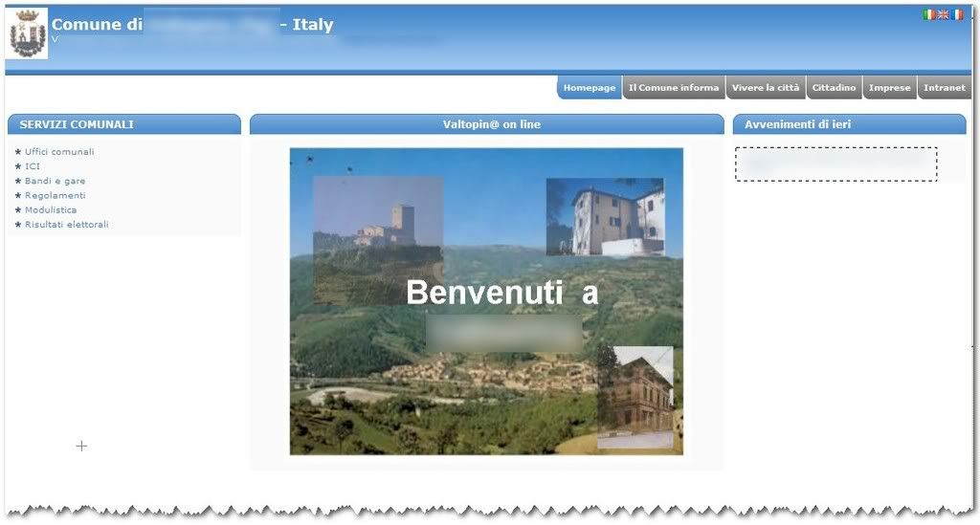View the Regolamenti link
This screenshot has width=980, height=525.
55,195
